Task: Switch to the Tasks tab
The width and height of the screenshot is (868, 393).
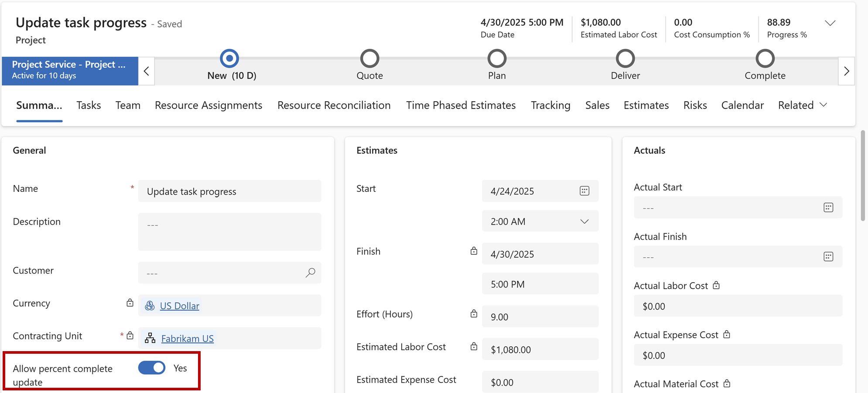Action: click(89, 105)
